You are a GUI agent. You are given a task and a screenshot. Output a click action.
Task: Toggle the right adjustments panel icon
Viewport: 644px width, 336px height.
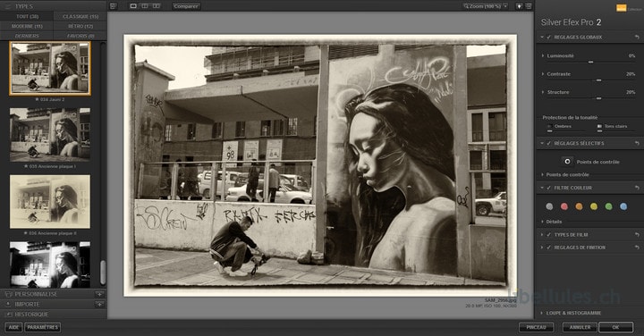click(x=529, y=6)
